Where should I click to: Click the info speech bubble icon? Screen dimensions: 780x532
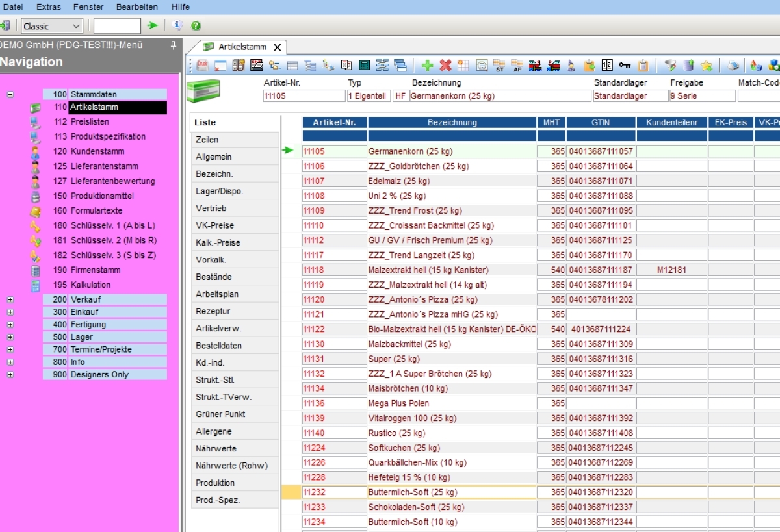coord(177,26)
